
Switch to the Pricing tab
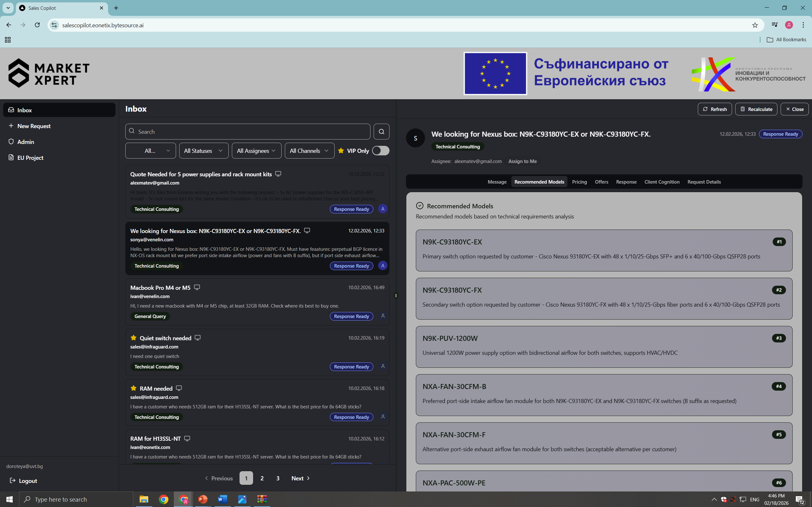click(x=579, y=182)
